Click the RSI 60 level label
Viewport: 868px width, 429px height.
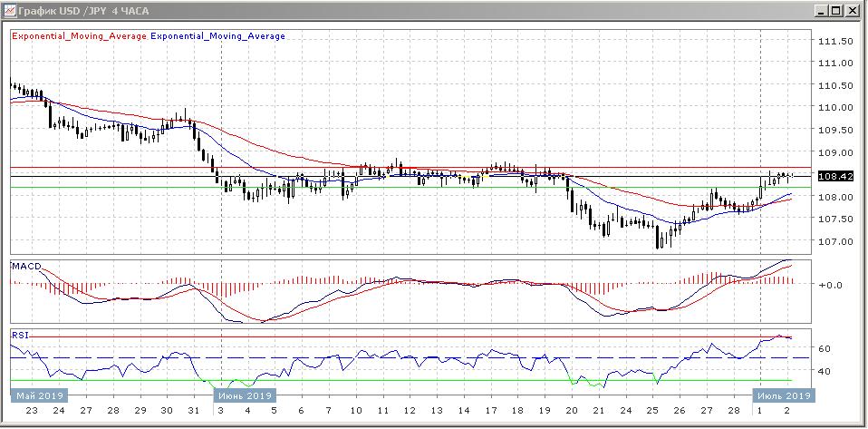point(825,348)
